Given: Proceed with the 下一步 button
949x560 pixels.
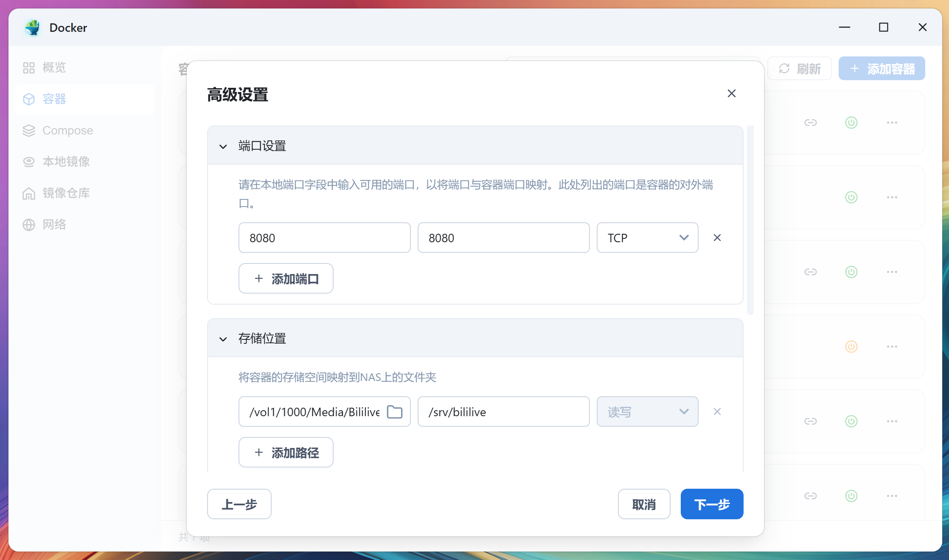Looking at the screenshot, I should [711, 504].
